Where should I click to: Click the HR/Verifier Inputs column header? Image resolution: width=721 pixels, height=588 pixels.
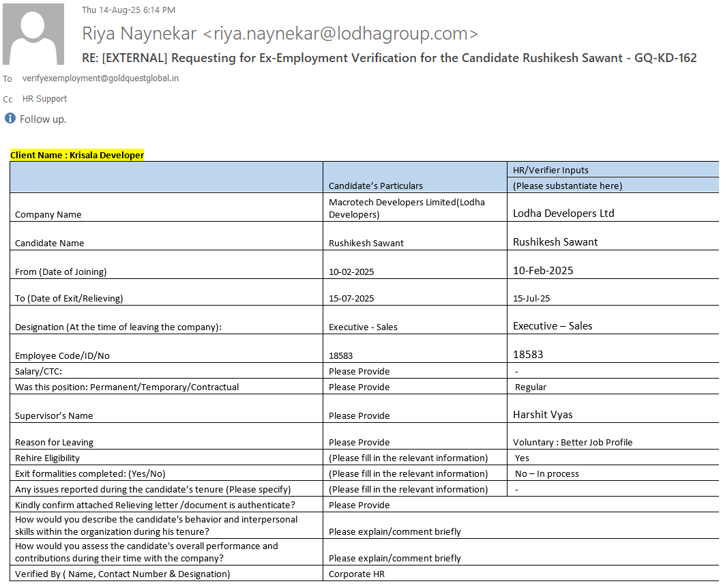(550, 170)
